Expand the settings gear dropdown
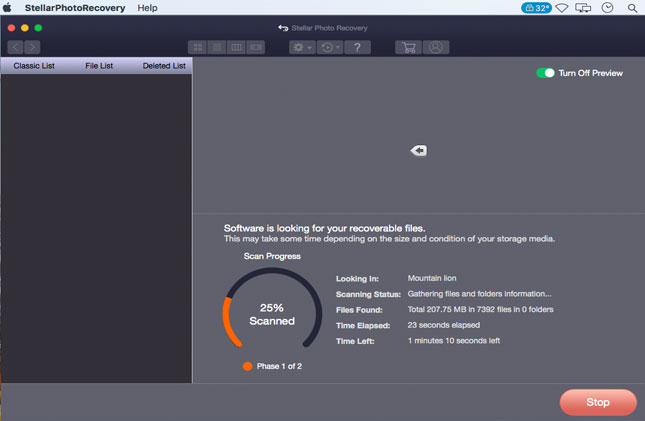 click(x=301, y=47)
